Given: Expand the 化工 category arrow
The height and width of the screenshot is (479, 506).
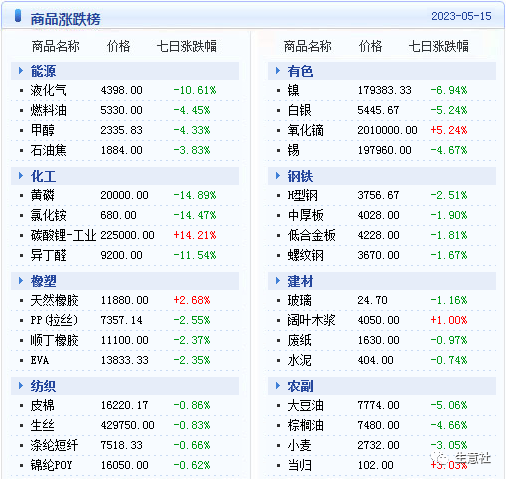Looking at the screenshot, I should 21,176.
